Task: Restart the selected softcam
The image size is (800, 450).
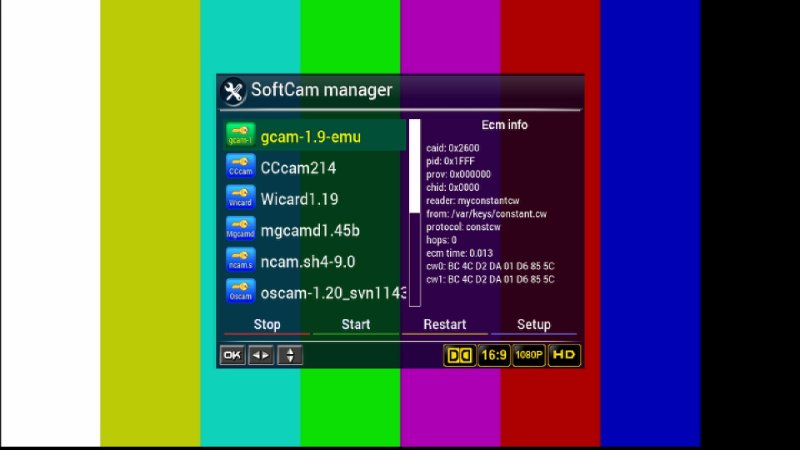Action: [445, 325]
